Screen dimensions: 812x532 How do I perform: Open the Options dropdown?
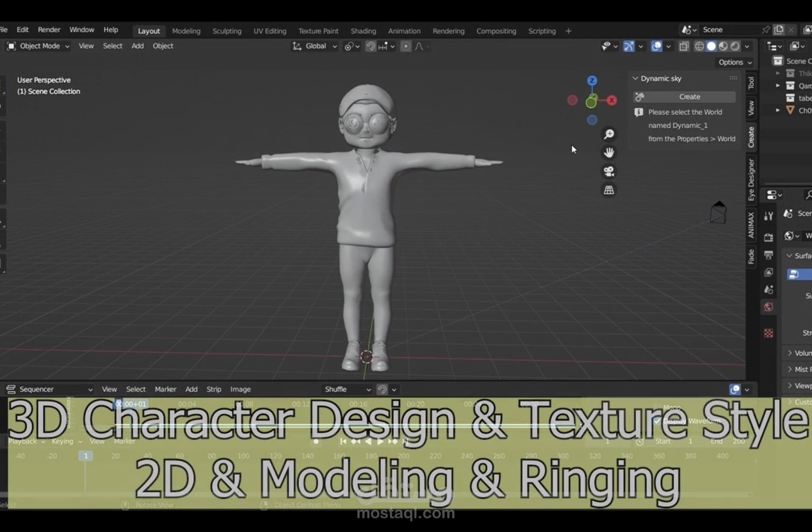click(735, 62)
